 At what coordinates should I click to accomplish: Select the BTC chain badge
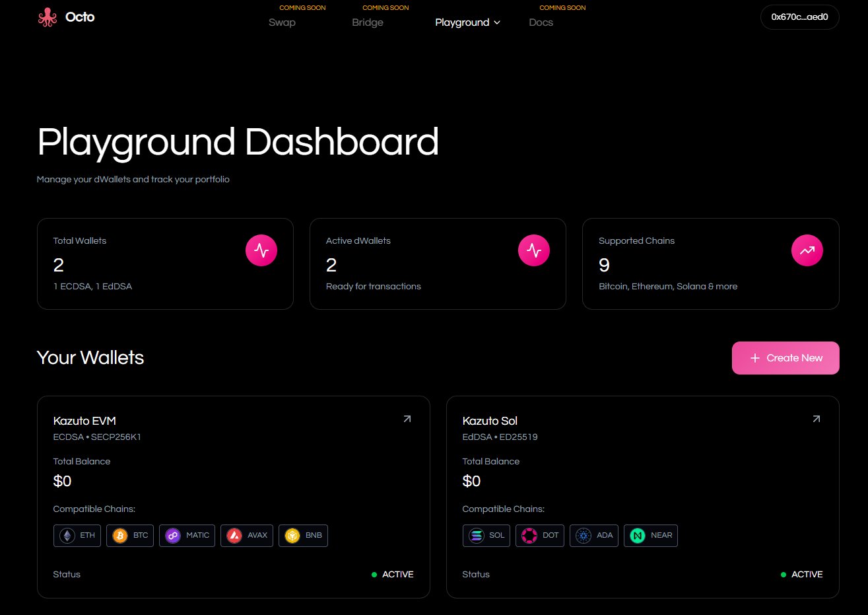tap(130, 536)
